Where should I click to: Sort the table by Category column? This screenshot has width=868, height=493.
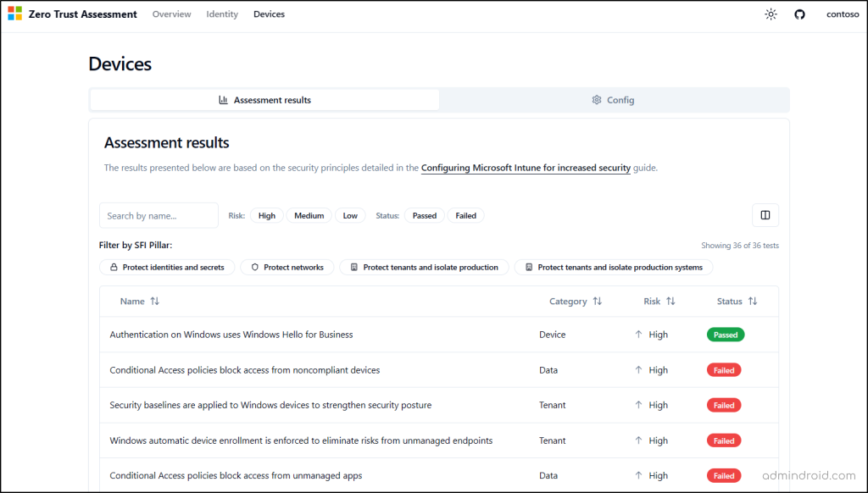576,302
